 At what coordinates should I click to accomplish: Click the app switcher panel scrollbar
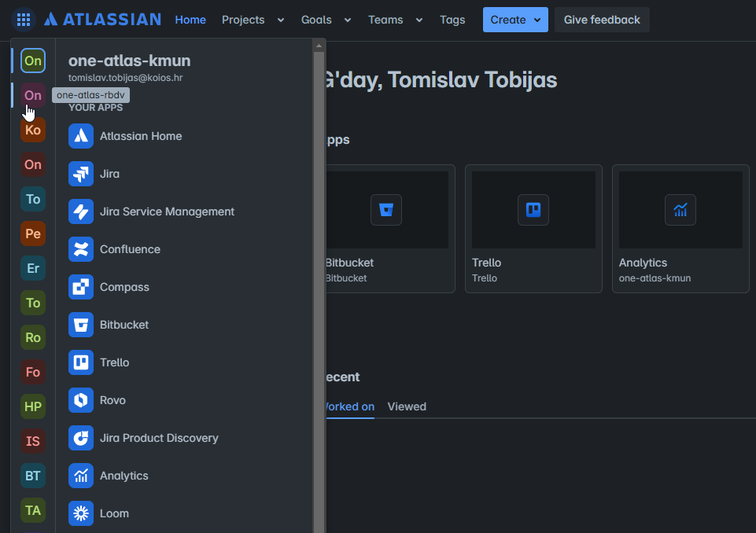(x=319, y=289)
